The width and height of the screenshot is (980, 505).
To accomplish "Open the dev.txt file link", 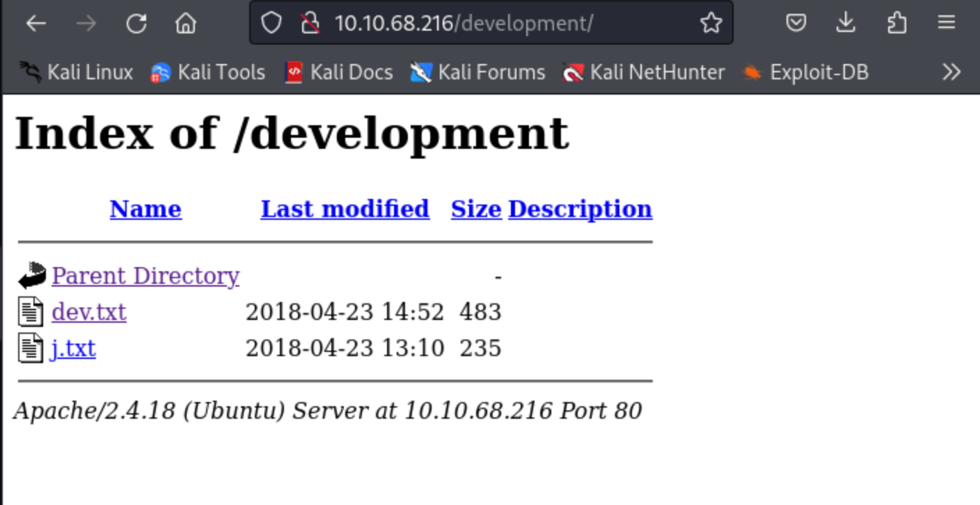I will 89,312.
